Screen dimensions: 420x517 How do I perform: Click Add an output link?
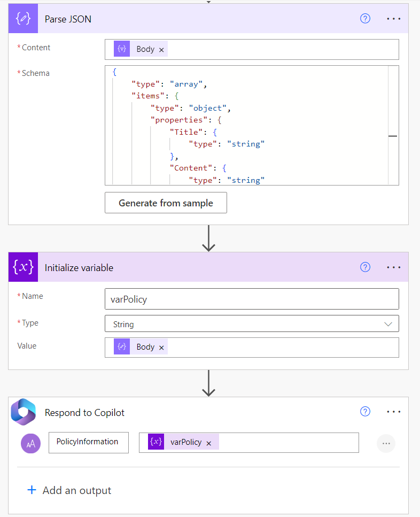69,490
